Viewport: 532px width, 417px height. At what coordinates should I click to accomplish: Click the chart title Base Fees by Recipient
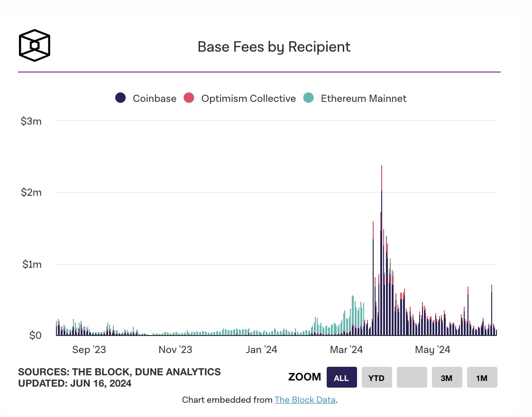pyautogui.click(x=274, y=47)
